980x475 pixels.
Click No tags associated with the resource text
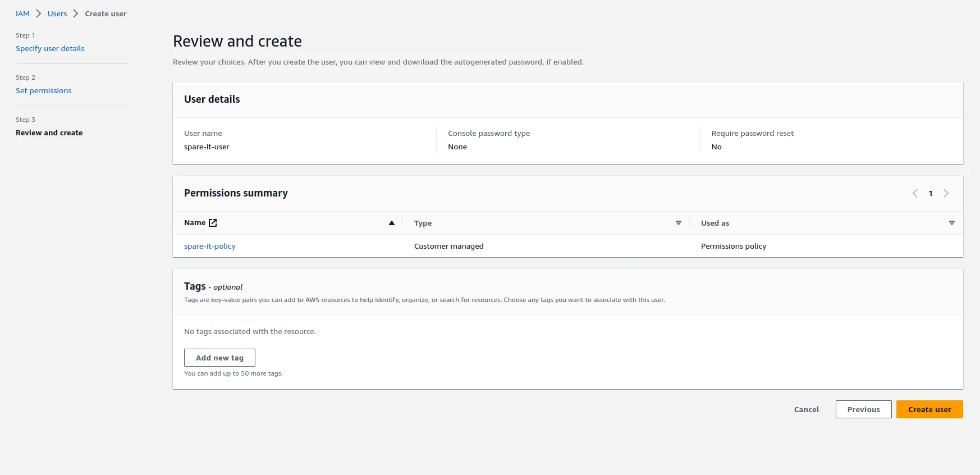pos(250,332)
